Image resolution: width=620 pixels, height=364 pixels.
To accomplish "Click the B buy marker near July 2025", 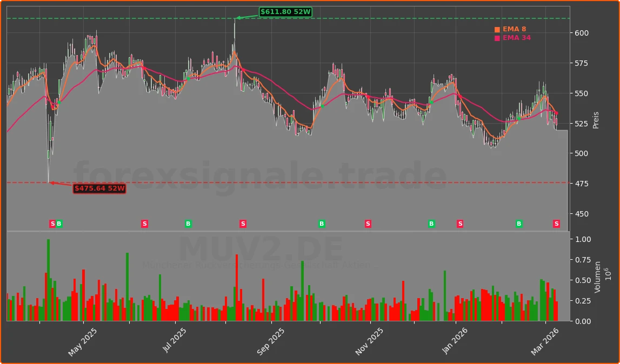I will click(188, 223).
